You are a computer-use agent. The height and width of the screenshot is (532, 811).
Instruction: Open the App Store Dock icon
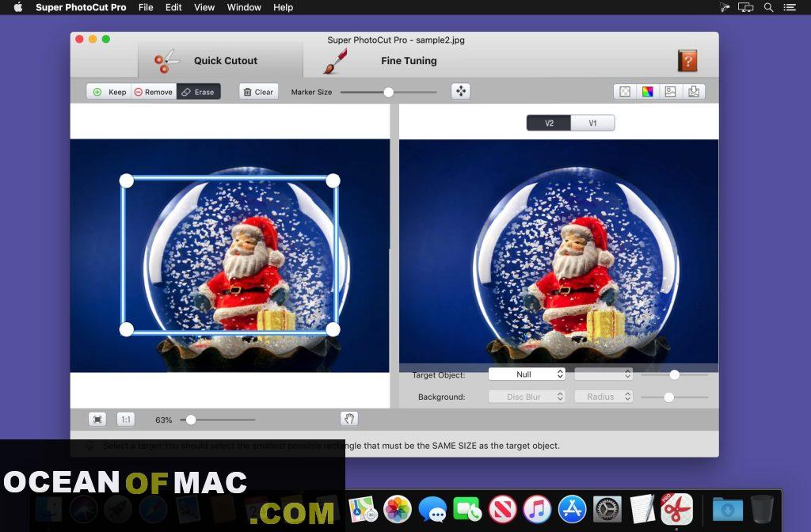pos(572,509)
